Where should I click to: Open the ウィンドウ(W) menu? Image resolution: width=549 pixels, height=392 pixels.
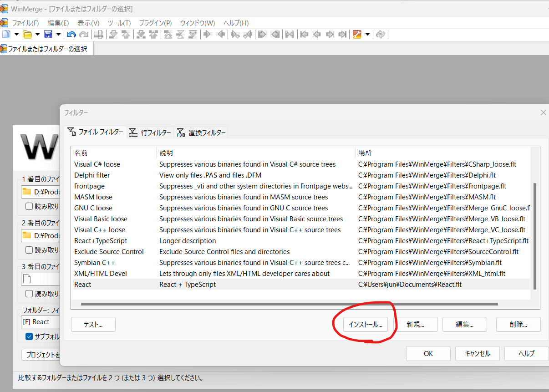[197, 23]
